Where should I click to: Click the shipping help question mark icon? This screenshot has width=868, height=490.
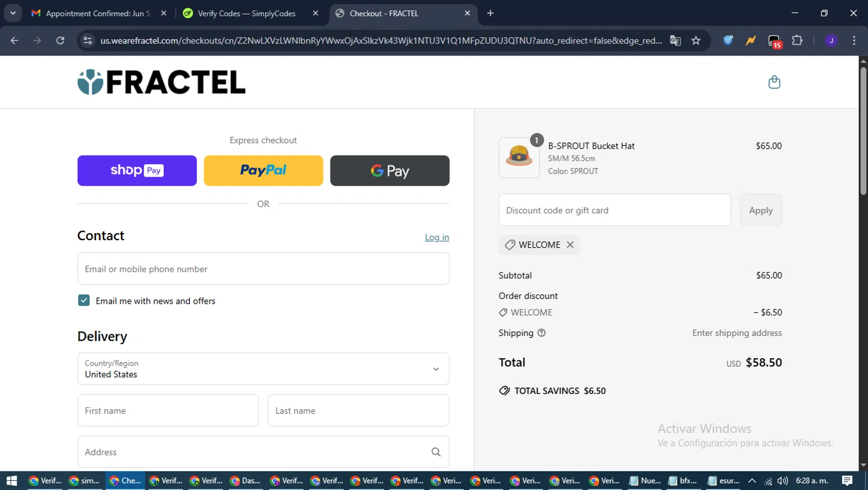point(542,333)
